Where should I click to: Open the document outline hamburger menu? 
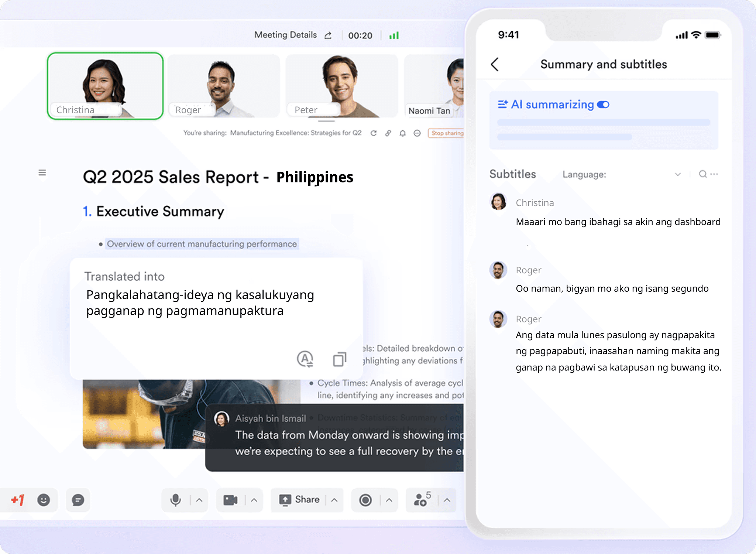(42, 172)
